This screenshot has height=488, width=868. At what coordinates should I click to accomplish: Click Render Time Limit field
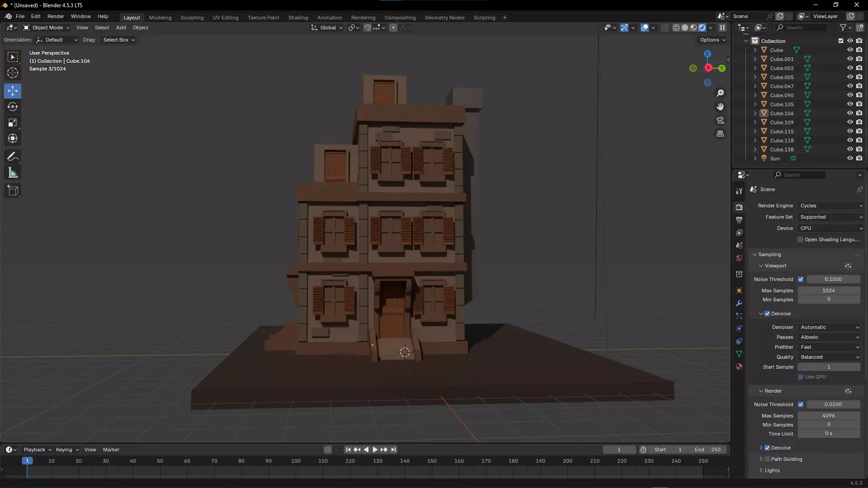tap(829, 434)
